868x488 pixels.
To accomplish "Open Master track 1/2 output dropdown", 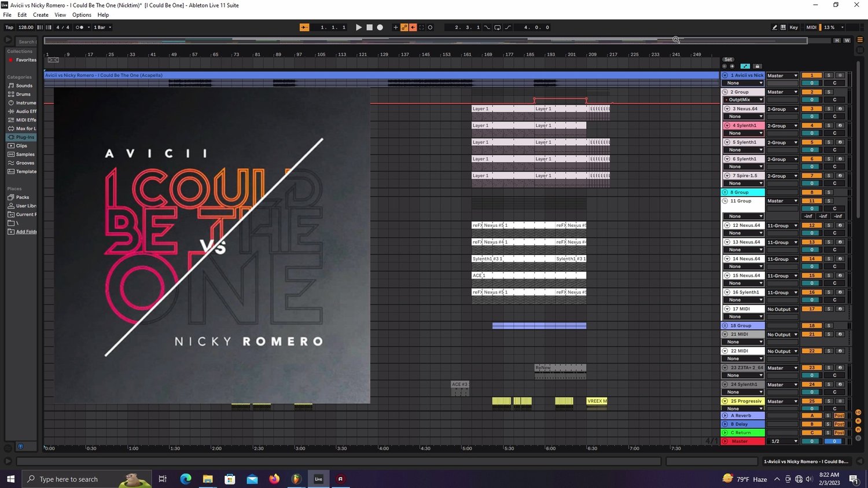I will (x=782, y=442).
